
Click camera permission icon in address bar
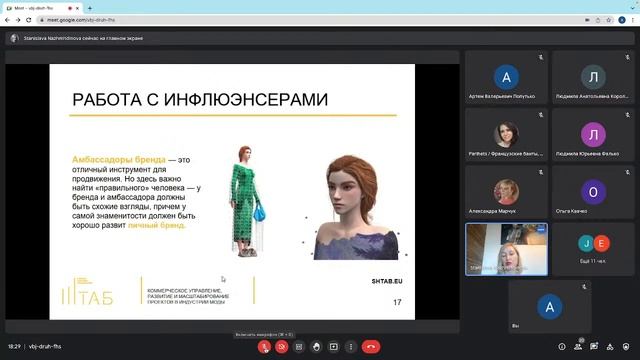pyautogui.click(x=587, y=20)
